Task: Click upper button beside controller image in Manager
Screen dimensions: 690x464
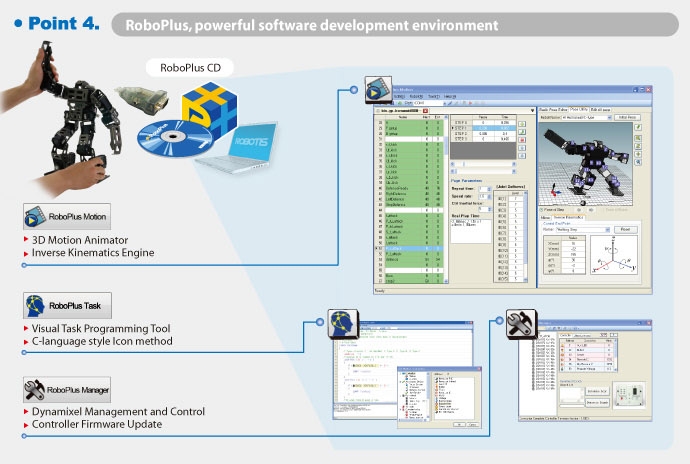Action: click(x=598, y=391)
